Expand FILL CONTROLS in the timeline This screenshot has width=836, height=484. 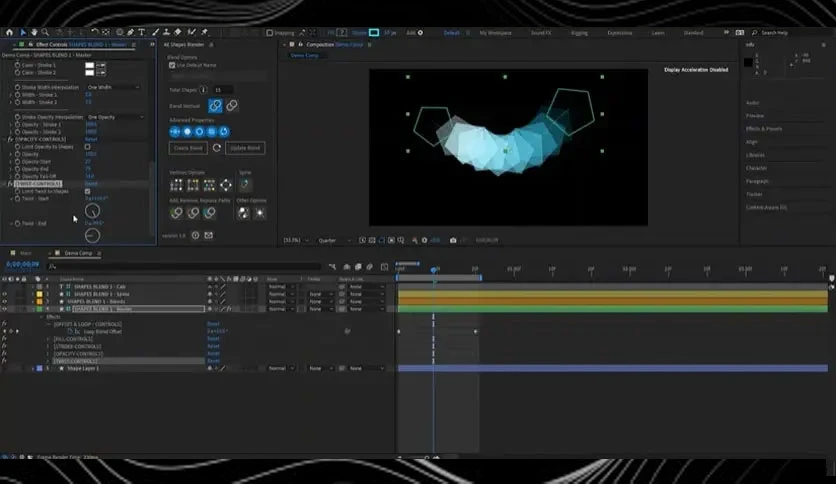click(x=48, y=339)
